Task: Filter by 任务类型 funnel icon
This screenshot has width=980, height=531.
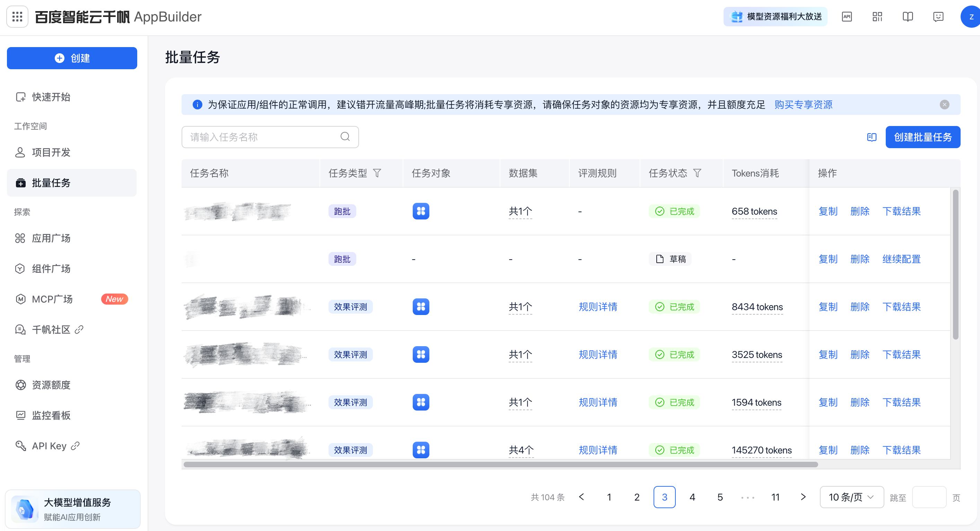Action: [377, 173]
